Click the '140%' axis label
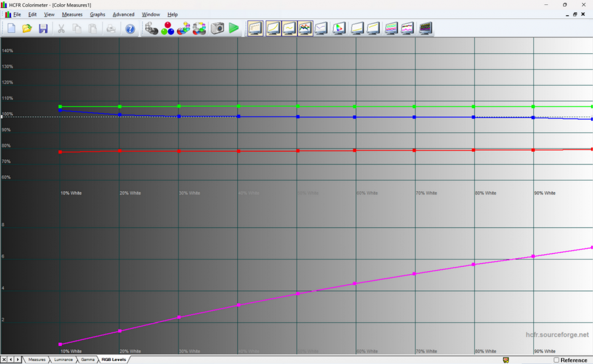Screen dimensions: 593x364 pyautogui.click(x=7, y=50)
